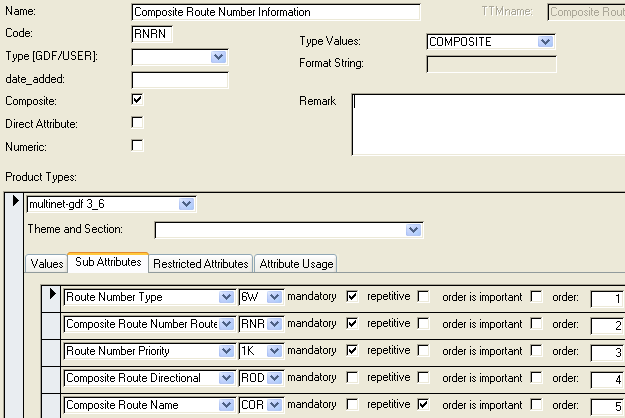Select the Composite Route Name row header

[51, 406]
